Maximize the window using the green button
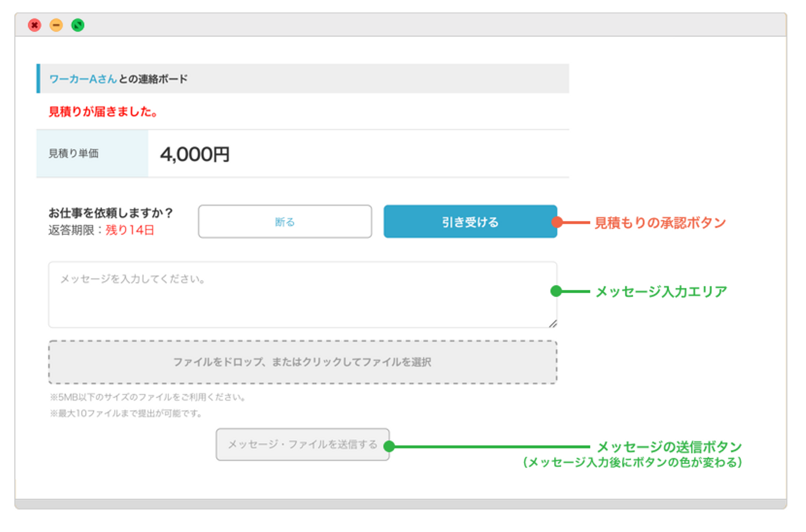This screenshot has height=532, width=806. pos(78,25)
